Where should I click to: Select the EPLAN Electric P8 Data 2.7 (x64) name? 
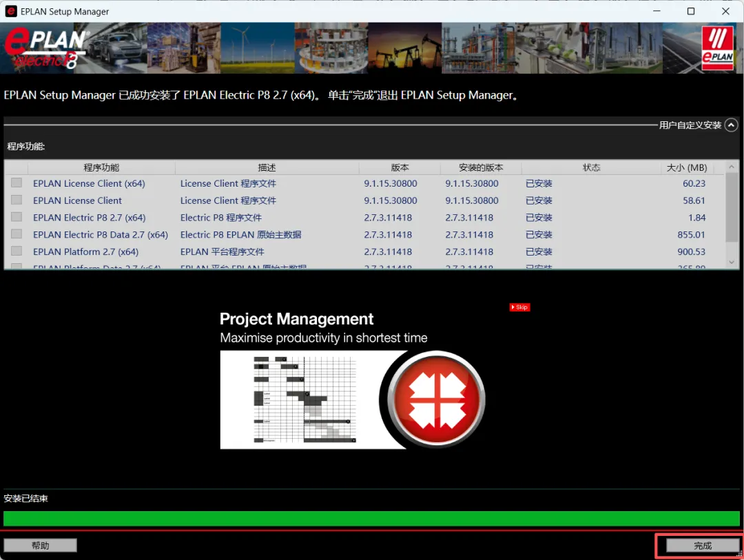[x=101, y=234]
